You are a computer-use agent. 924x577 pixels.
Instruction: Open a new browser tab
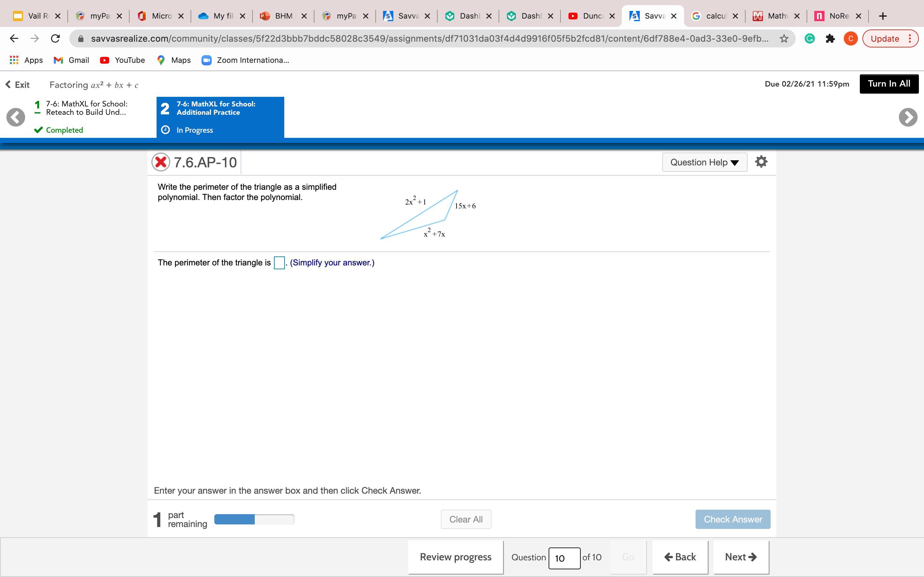point(882,16)
